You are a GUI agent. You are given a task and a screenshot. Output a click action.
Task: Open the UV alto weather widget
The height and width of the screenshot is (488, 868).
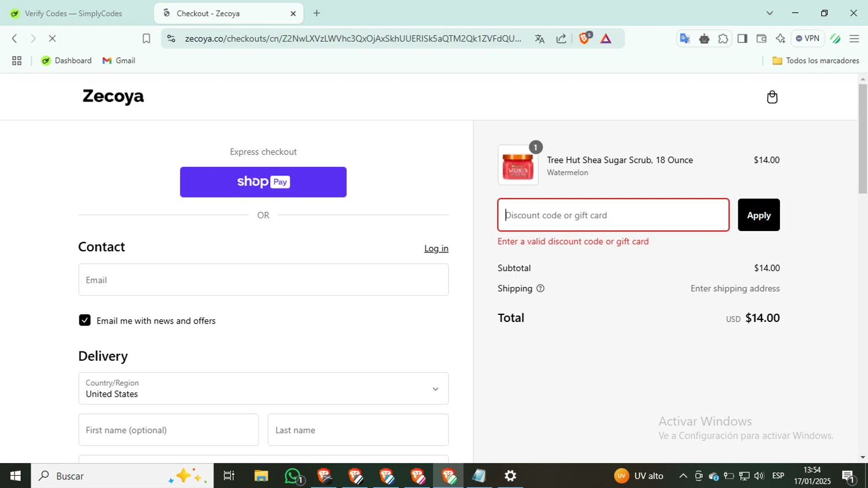pos(639,476)
